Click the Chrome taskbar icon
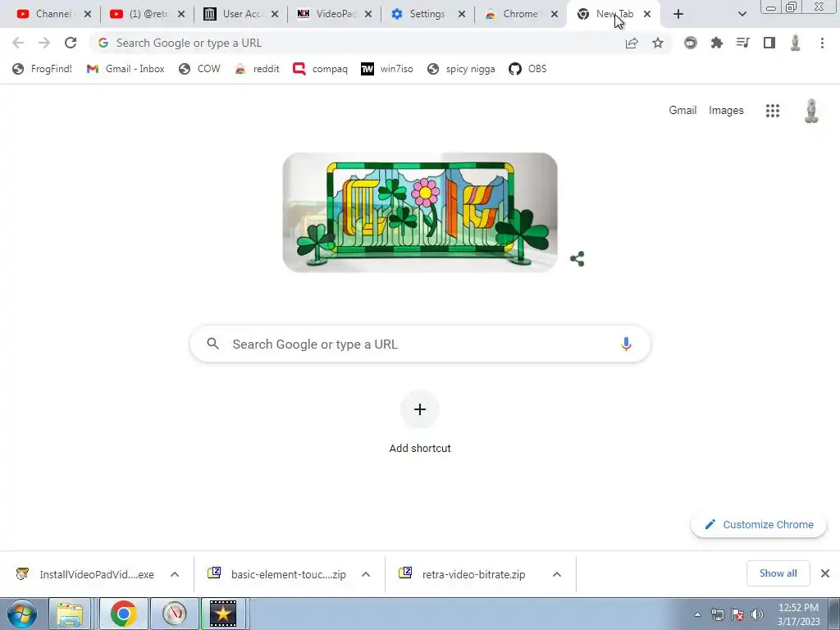This screenshot has height=630, width=840. coord(123,614)
